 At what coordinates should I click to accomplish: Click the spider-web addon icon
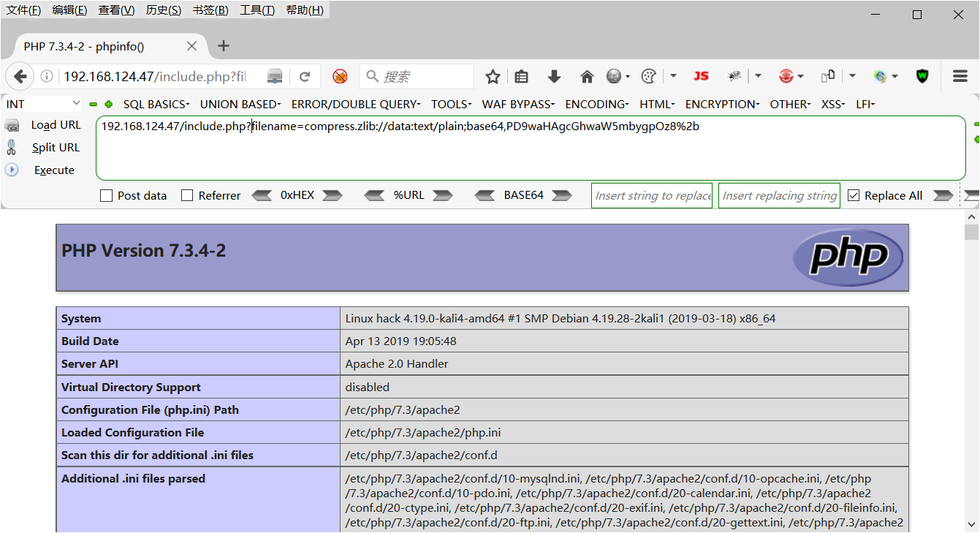coord(735,76)
